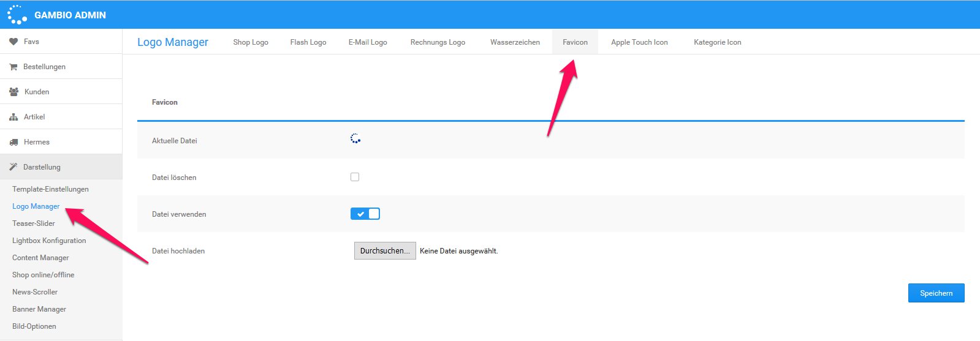
Task: Click the magic wand icon for Darstellung
Action: click(13, 167)
